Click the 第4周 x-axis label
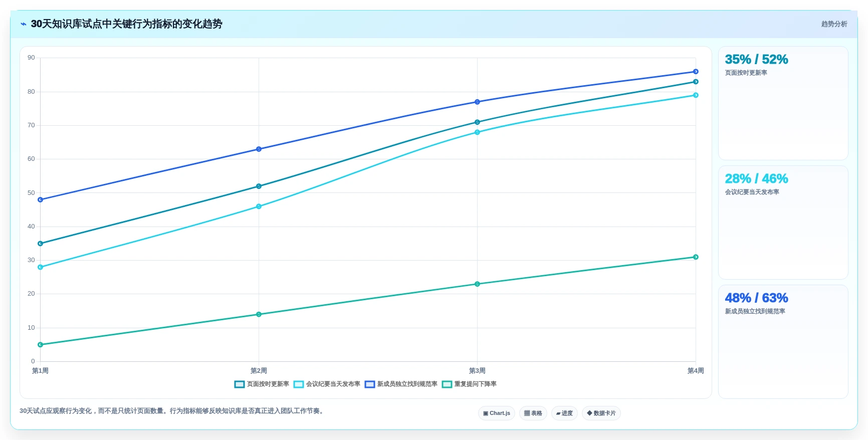The height and width of the screenshot is (440, 868). point(696,371)
